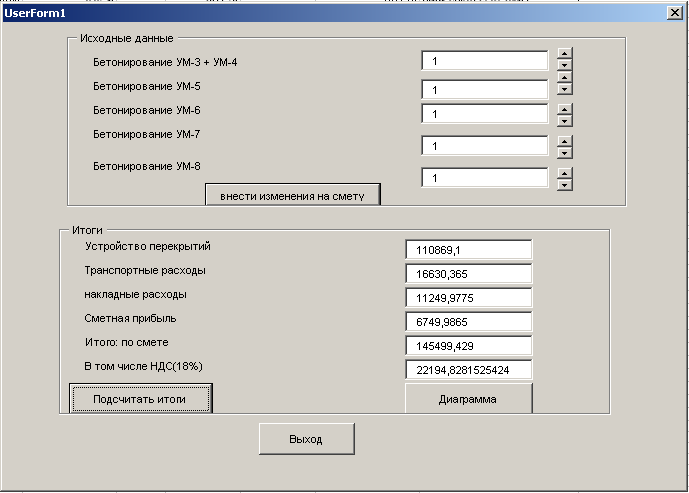Click the 'накладные расходы' label
Viewport: 689px width, 493px height.
(x=135, y=294)
